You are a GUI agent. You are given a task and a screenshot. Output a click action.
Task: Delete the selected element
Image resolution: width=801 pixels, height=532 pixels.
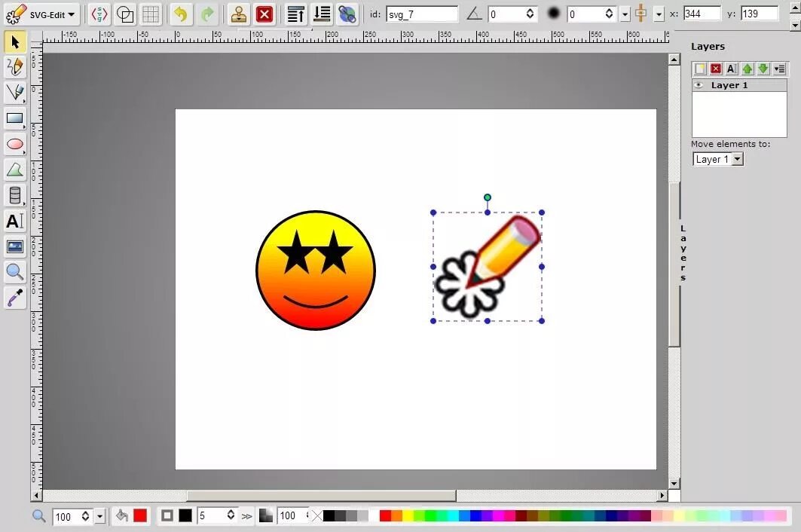[264, 14]
